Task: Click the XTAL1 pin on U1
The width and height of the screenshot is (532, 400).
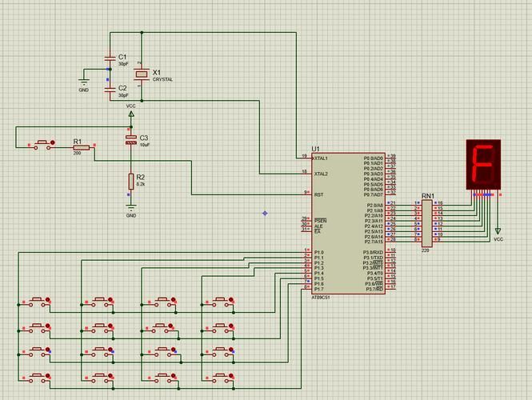Action: click(x=321, y=158)
